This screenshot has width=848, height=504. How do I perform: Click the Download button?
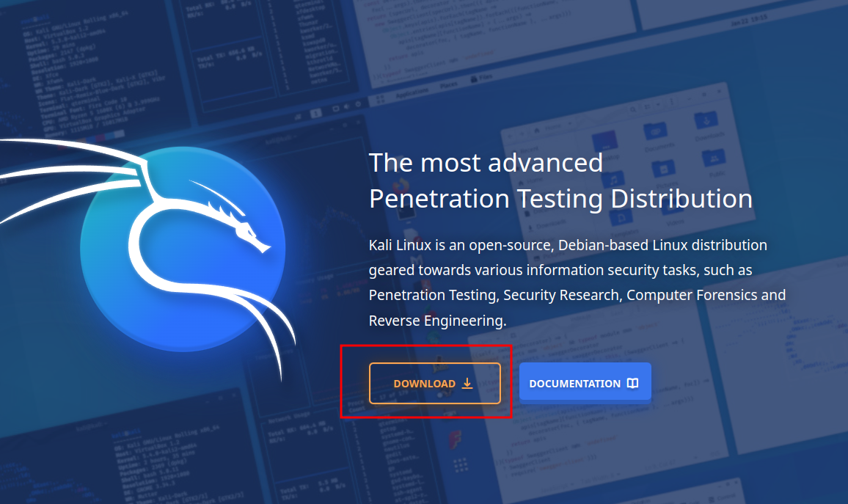(x=434, y=383)
